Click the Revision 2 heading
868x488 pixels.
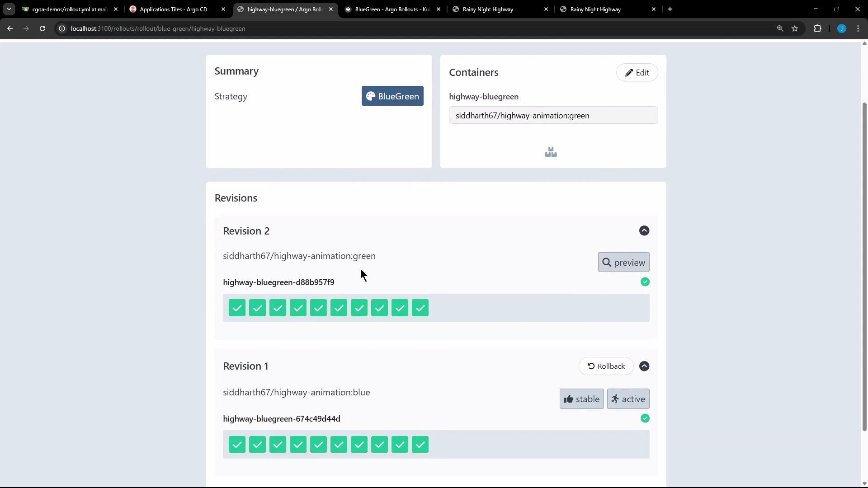(246, 231)
